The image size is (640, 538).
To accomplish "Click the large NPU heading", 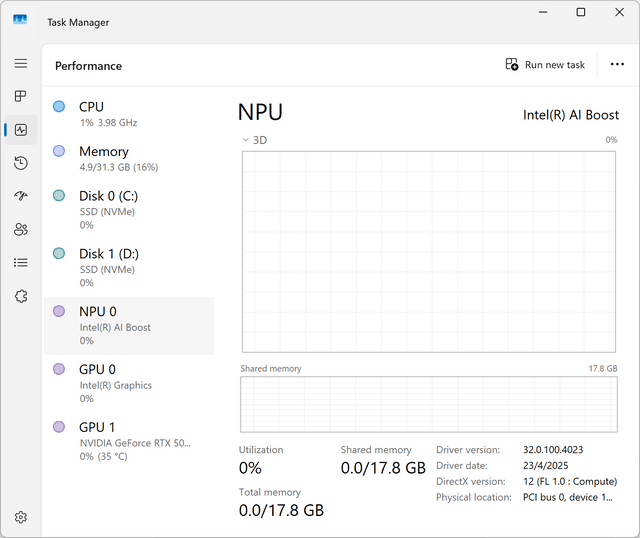I will tap(260, 112).
